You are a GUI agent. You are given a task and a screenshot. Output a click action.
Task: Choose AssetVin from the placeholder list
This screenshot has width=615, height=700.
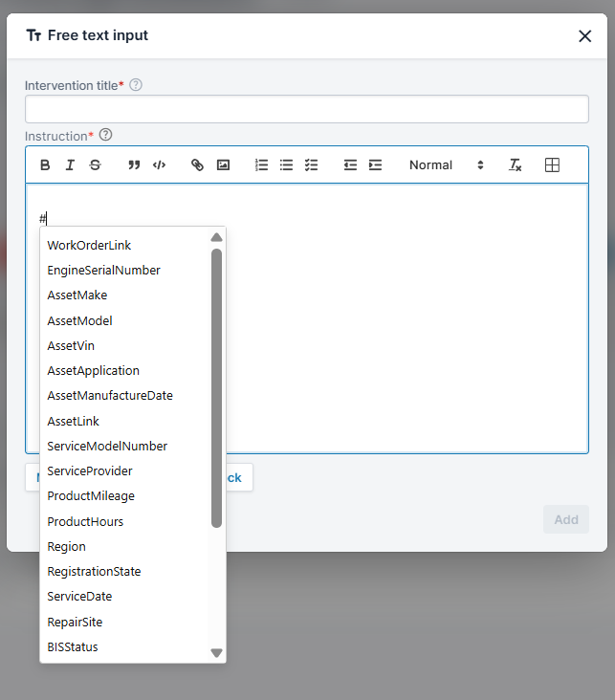point(71,346)
